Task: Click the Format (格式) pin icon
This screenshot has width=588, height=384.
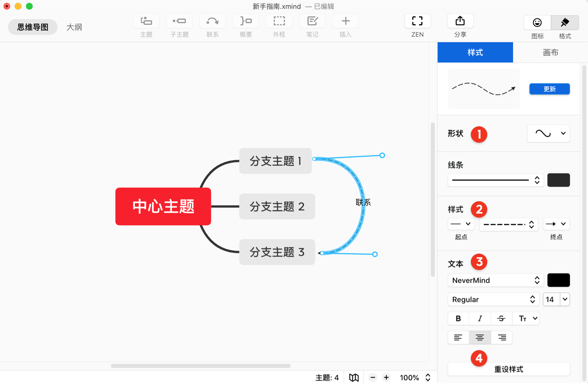Action: tap(565, 23)
